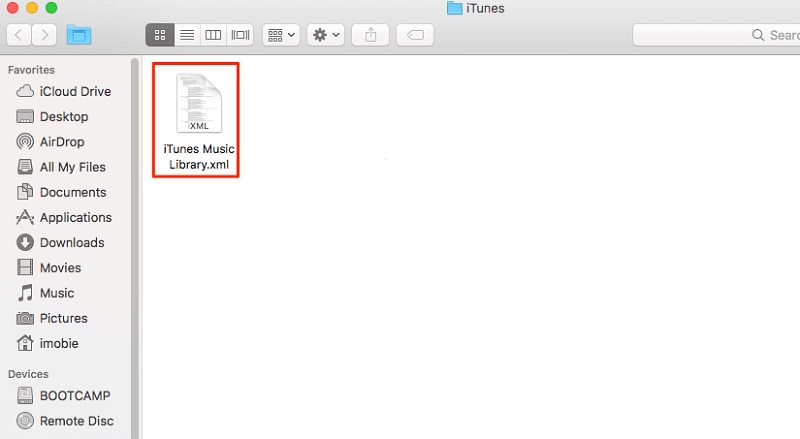Click the iTunes Music Library.xml filename label
Screen dimensions: 800x439
click(x=199, y=157)
